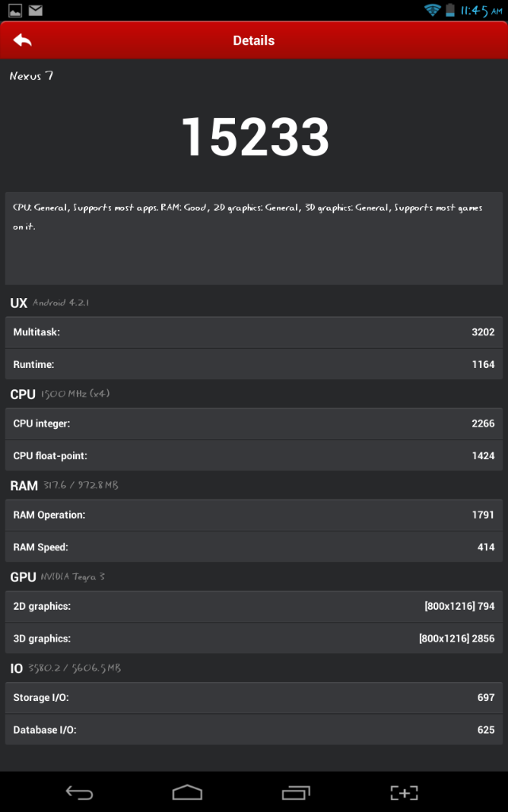The width and height of the screenshot is (508, 812).
Task: Tap the Android home navigation button
Action: 187,792
